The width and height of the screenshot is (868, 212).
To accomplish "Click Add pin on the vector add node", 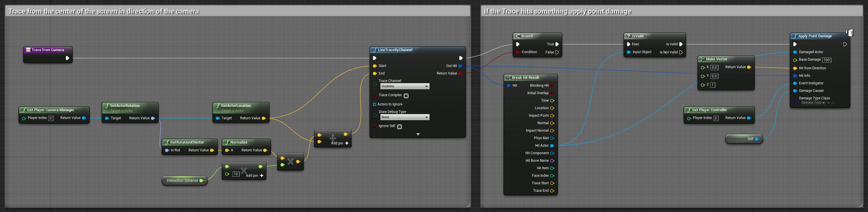I will 340,143.
